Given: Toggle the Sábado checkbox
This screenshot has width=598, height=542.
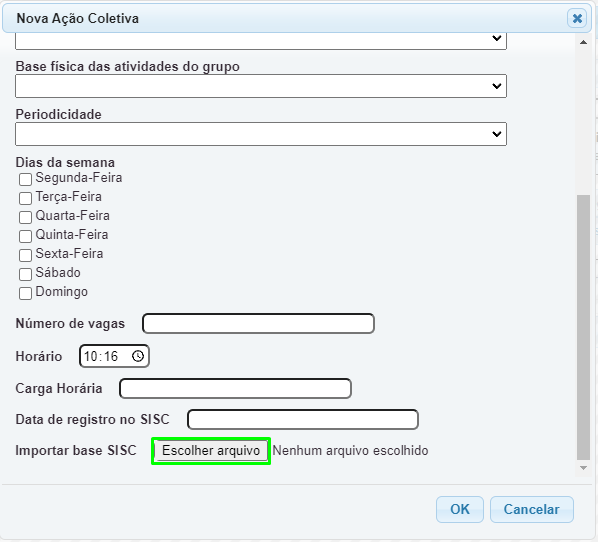Looking at the screenshot, I should pyautogui.click(x=25, y=274).
